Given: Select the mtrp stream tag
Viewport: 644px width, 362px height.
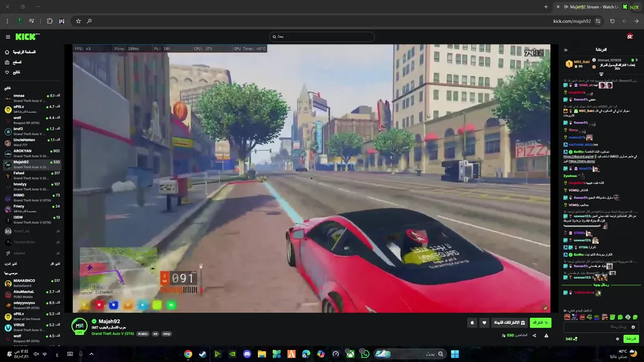Looking at the screenshot, I should [x=167, y=333].
